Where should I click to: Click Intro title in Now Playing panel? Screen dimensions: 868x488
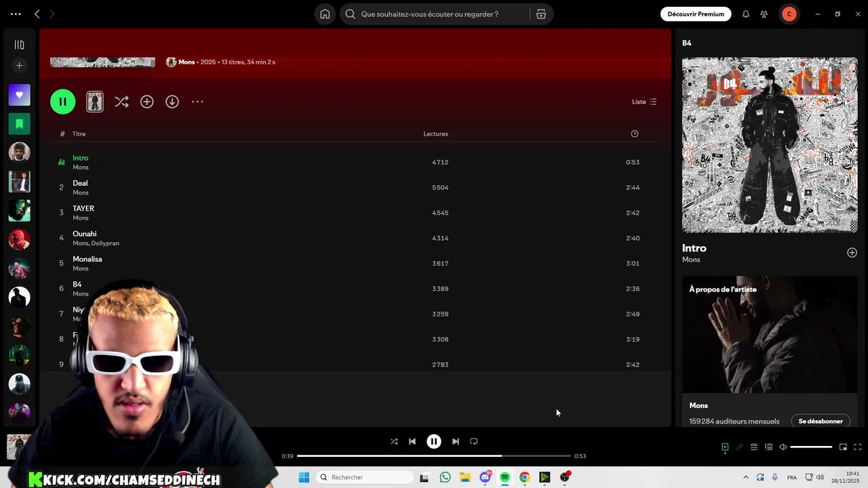click(694, 248)
